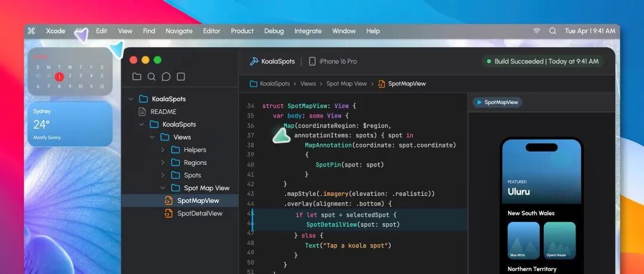This screenshot has width=644, height=274.
Task: Click the folder icon starting the breadcrumb path
Action: pos(253,84)
